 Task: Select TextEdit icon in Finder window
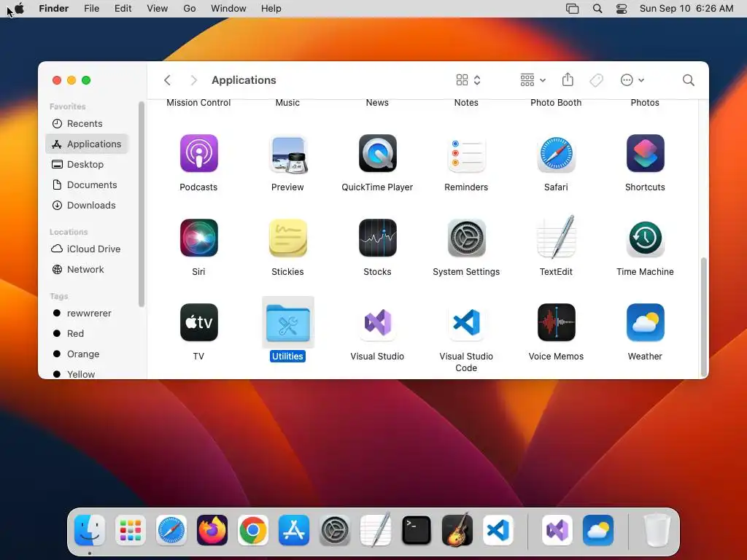(x=556, y=238)
